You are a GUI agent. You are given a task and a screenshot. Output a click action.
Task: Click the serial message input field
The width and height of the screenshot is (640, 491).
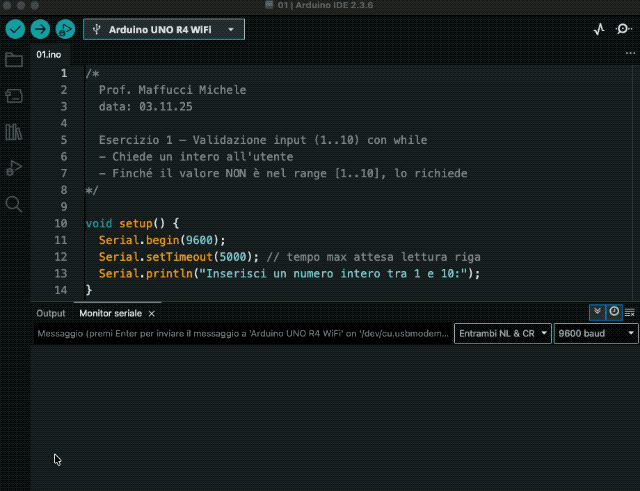click(x=242, y=334)
